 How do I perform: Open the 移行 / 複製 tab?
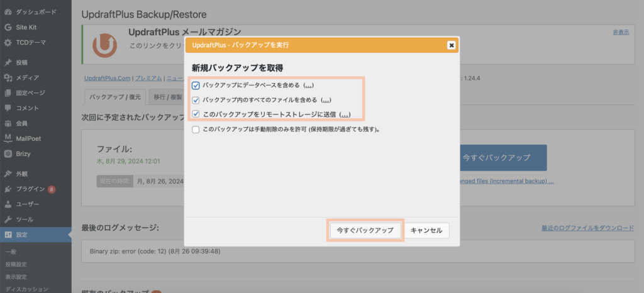(x=167, y=97)
